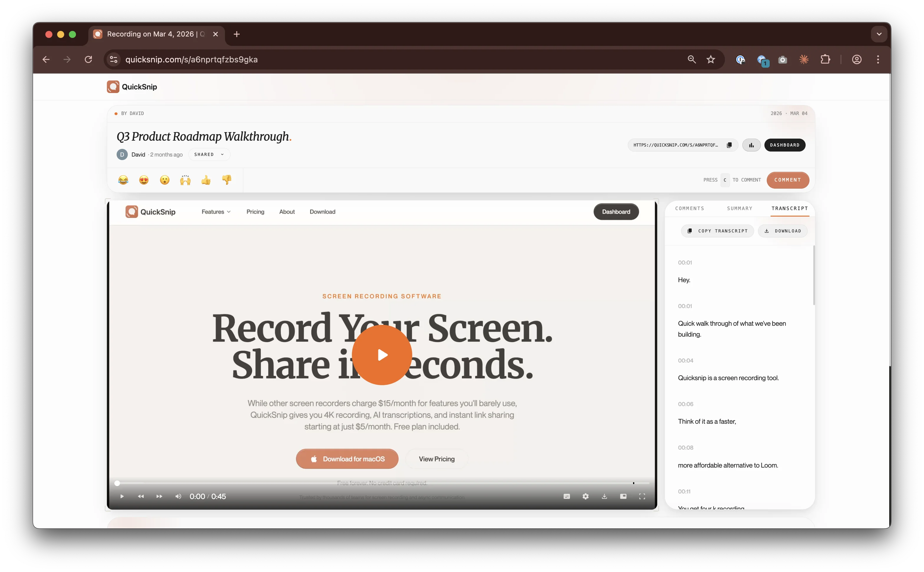The width and height of the screenshot is (924, 572).
Task: React with the laughing tears emoji
Action: (123, 180)
